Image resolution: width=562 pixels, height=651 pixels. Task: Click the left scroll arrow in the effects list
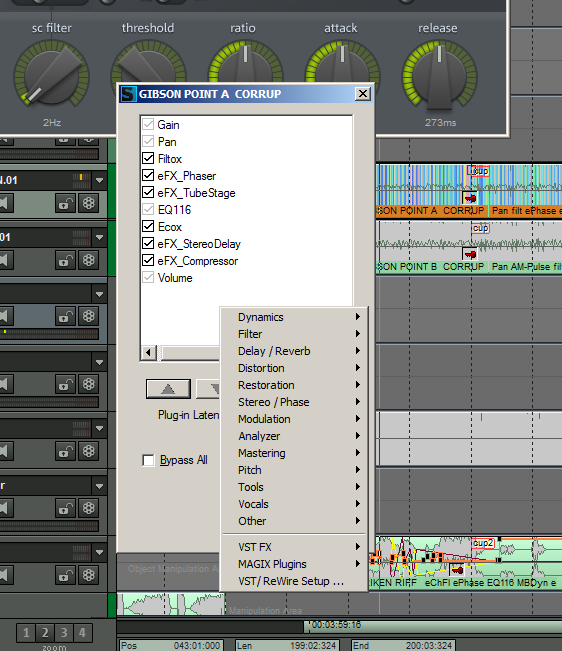tap(148, 353)
